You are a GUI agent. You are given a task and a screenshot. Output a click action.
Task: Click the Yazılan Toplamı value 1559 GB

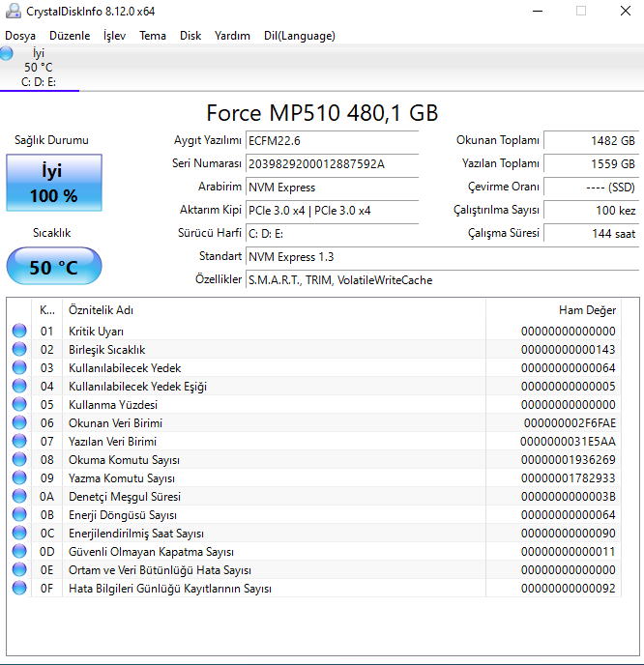[592, 164]
